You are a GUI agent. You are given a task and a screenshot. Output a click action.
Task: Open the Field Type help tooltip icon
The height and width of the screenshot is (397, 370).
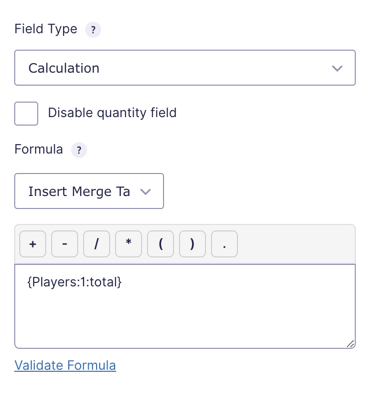[93, 30]
